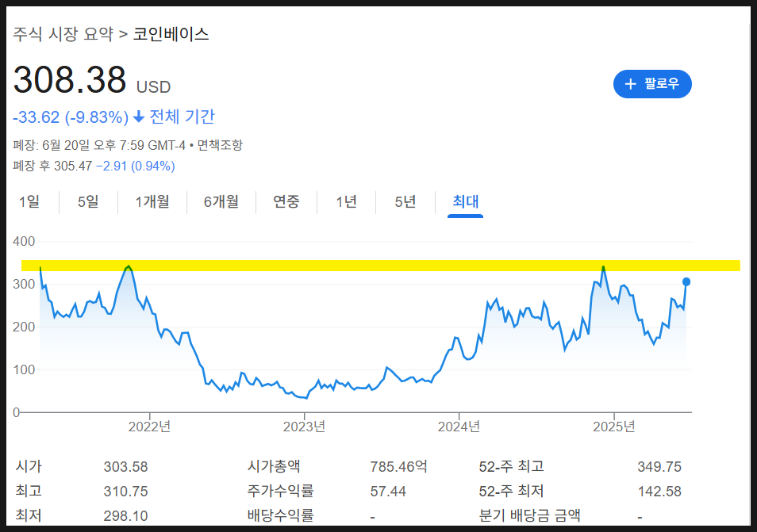Click the blue endpoint dot on the chart
Image resolution: width=757 pixels, height=532 pixels.
point(686,281)
